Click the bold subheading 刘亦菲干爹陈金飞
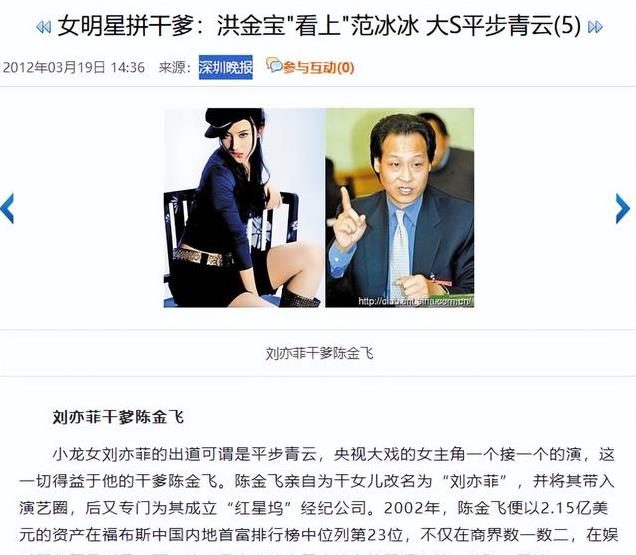 [118, 417]
